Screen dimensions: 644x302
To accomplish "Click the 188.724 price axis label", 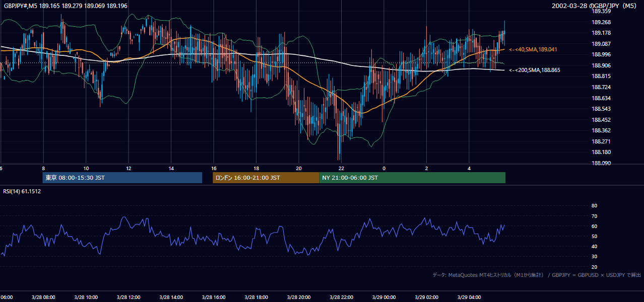I will pyautogui.click(x=601, y=87).
